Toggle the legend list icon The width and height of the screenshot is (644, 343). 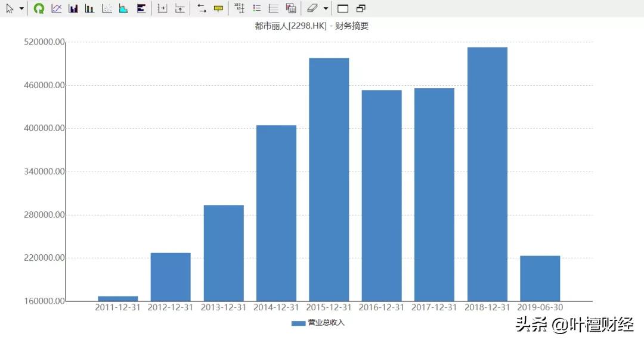[256, 8]
